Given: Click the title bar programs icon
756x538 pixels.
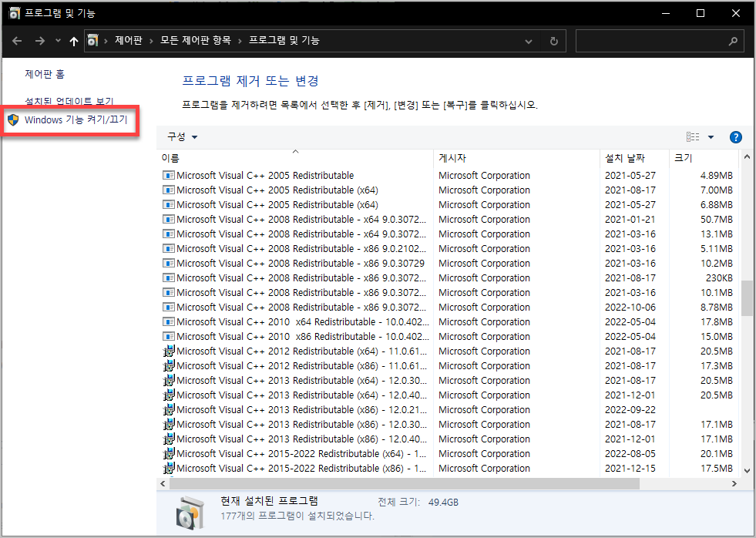Looking at the screenshot, I should tap(15, 13).
